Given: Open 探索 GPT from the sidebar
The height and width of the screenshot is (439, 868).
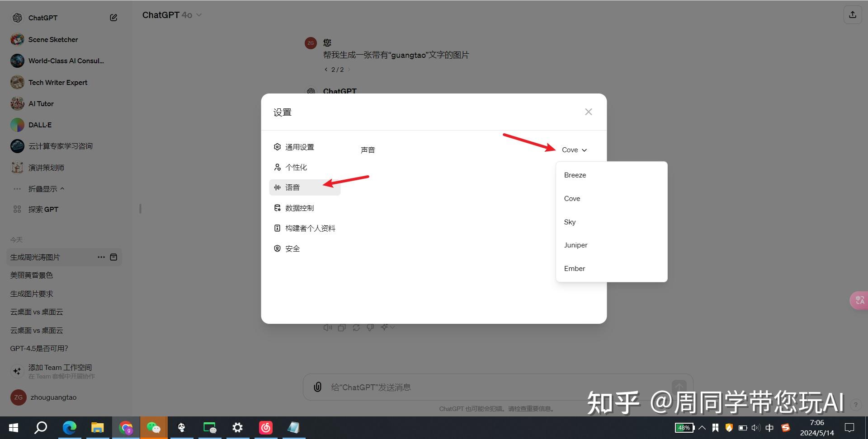Looking at the screenshot, I should tap(44, 209).
